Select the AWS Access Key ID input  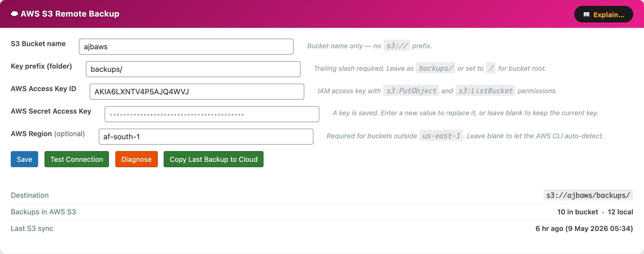[x=197, y=92]
